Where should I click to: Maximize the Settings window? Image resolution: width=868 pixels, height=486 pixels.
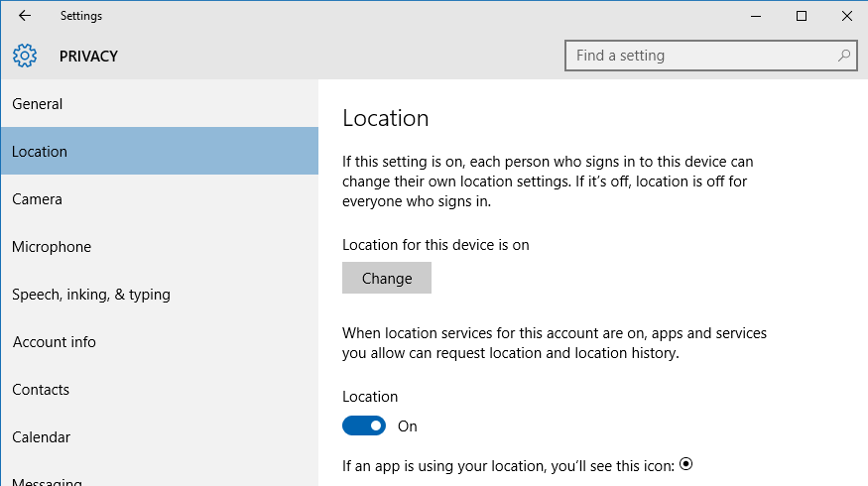pos(801,16)
